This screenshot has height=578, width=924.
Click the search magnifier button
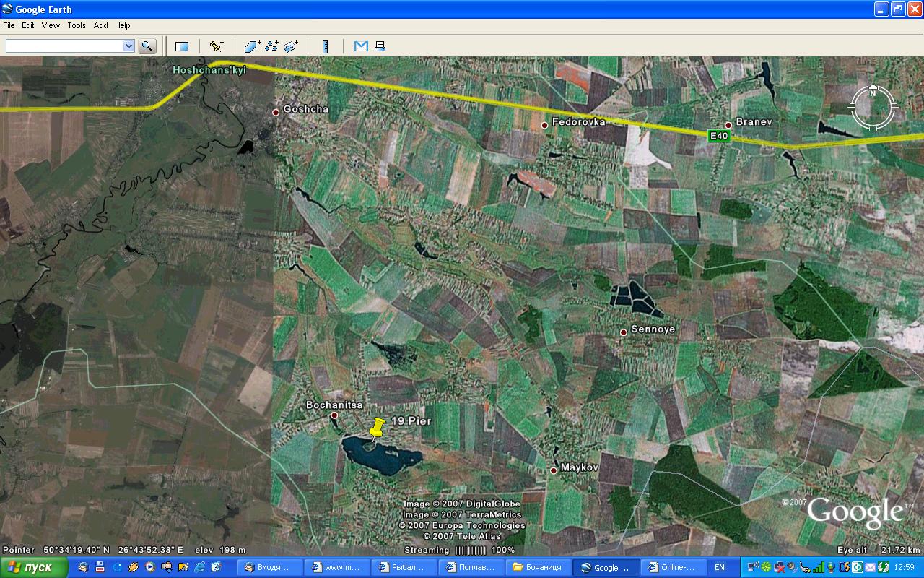coord(147,46)
